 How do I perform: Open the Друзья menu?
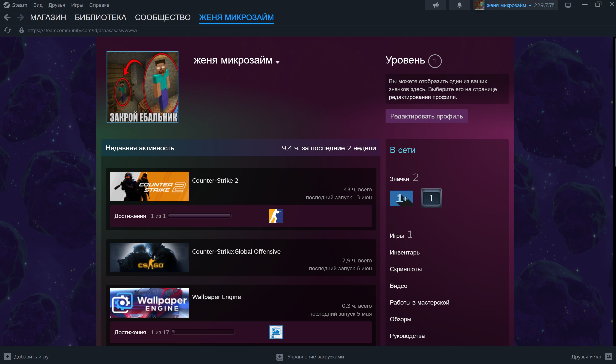click(x=57, y=5)
